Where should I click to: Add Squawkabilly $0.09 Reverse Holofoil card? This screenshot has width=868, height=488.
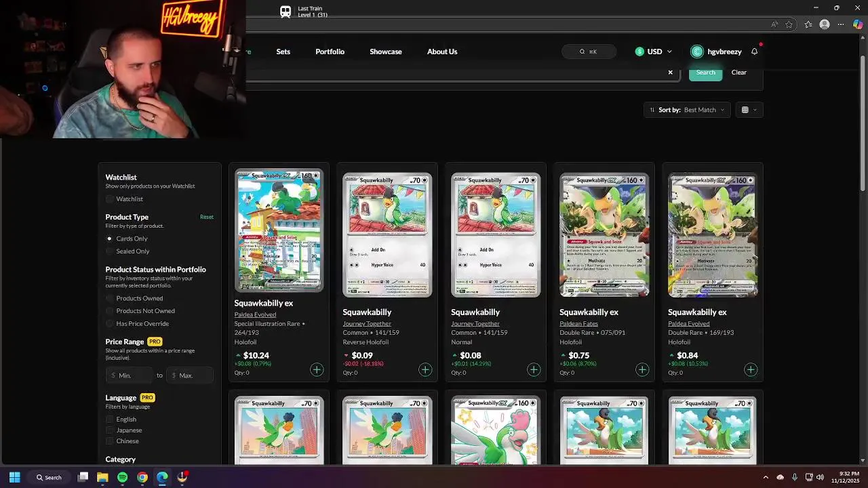click(425, 369)
